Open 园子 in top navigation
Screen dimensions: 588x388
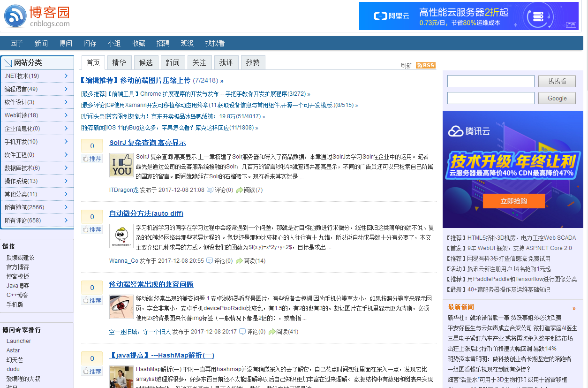(17, 43)
